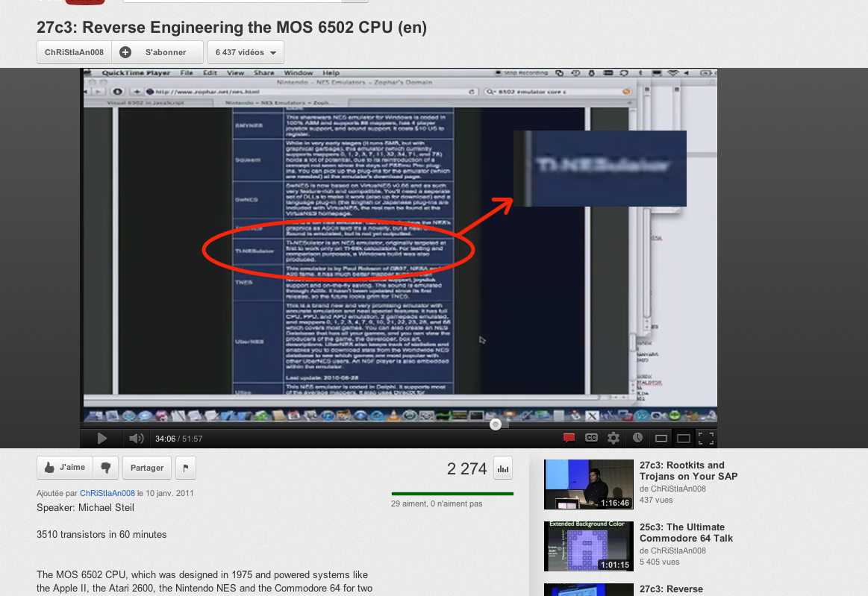This screenshot has width=868, height=596.
Task: Switch to small player size
Action: [x=661, y=439]
